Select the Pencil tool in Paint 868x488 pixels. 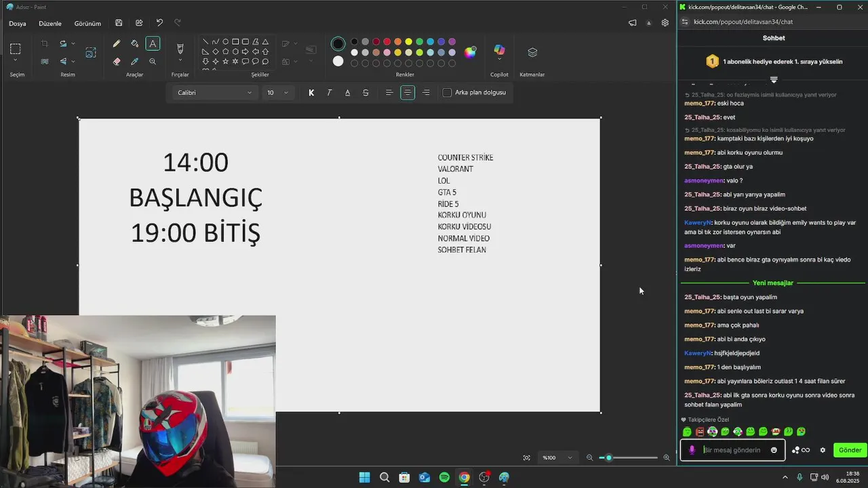pyautogui.click(x=117, y=43)
